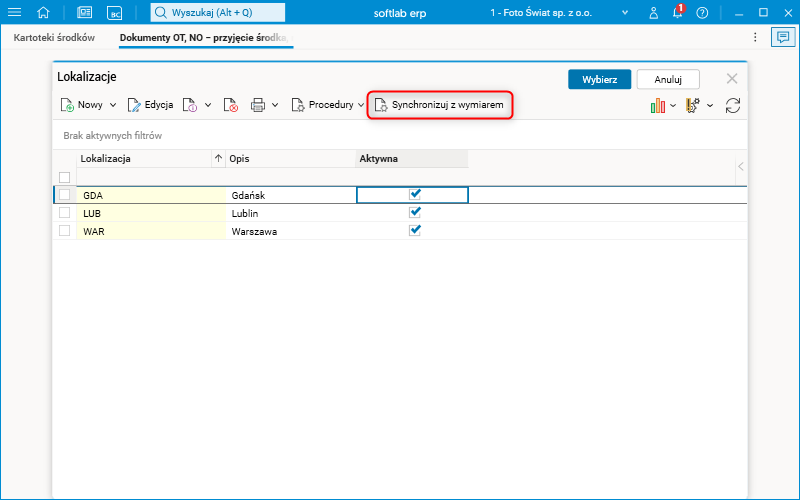The width and height of the screenshot is (800, 500).
Task: Select the LUB location cell
Action: pyautogui.click(x=151, y=213)
